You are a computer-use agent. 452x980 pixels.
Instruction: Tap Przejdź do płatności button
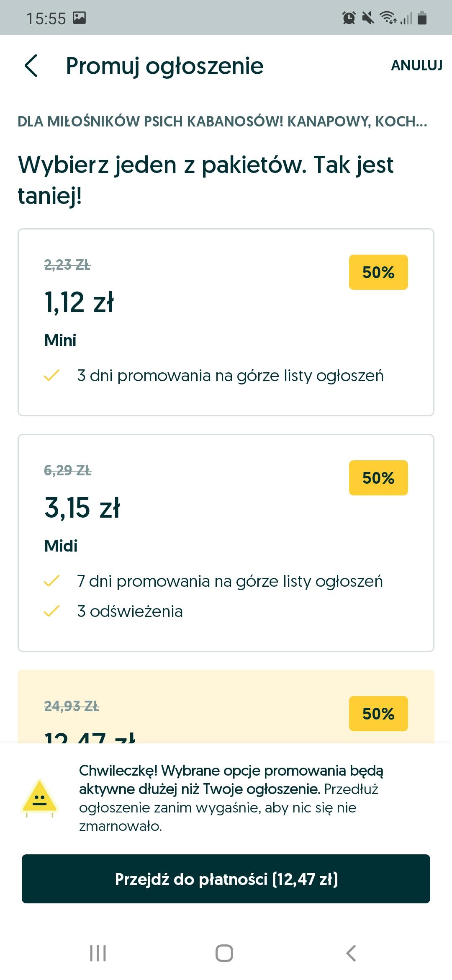pyautogui.click(x=226, y=879)
